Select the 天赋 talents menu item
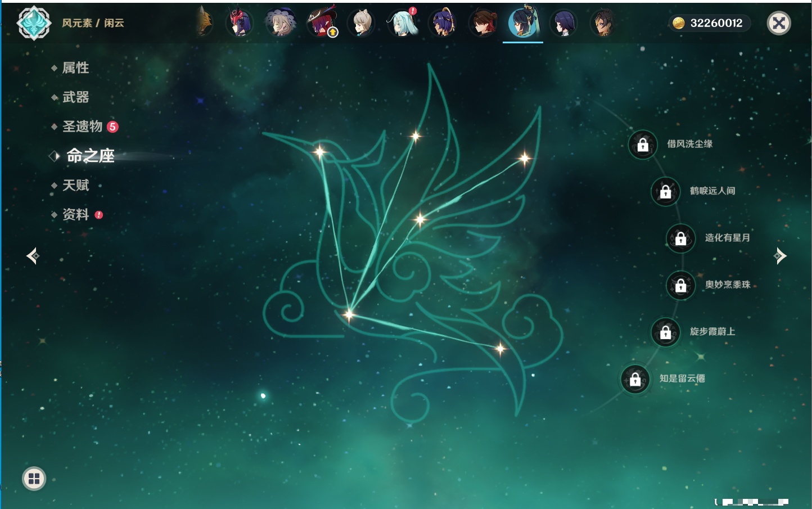This screenshot has width=812, height=509. coord(75,186)
